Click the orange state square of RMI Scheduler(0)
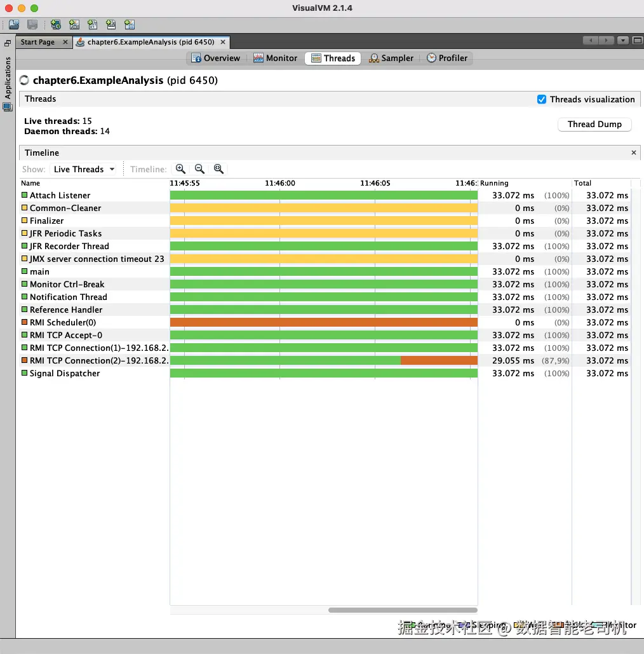The width and height of the screenshot is (644, 654). point(25,322)
